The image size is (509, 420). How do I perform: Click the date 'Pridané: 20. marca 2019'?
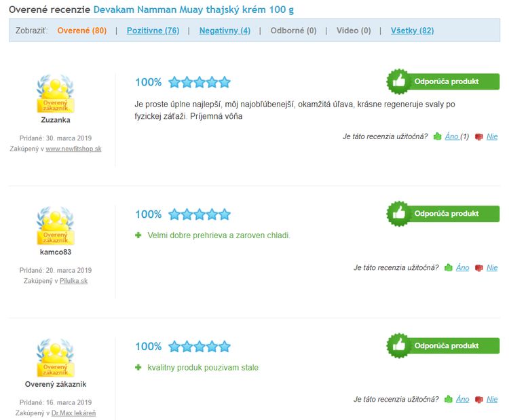pyautogui.click(x=56, y=270)
